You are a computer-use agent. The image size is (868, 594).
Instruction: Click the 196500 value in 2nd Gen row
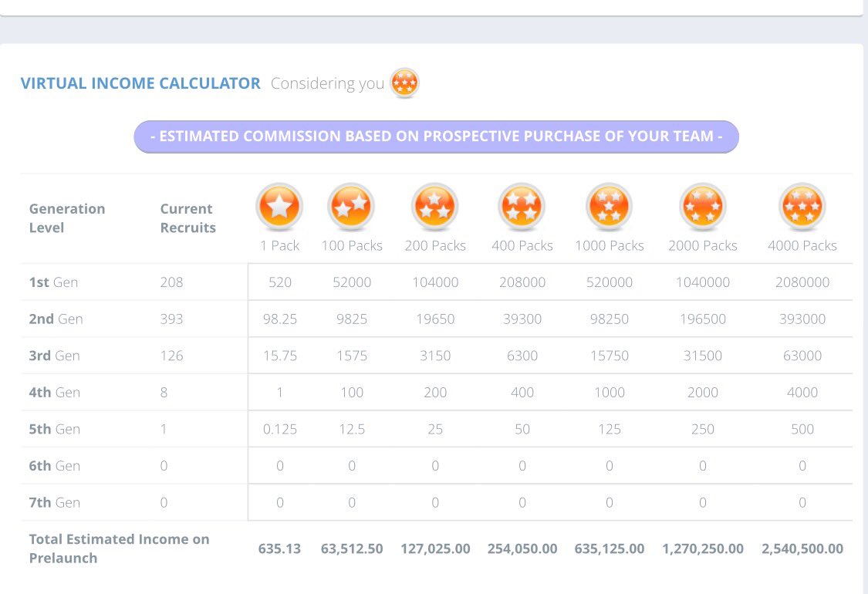tap(702, 319)
